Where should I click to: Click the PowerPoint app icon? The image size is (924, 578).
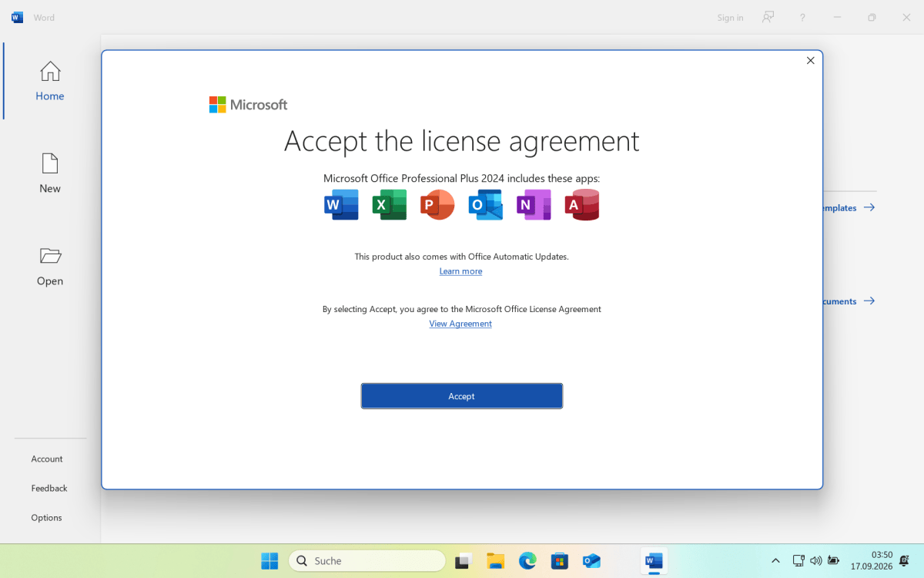437,205
